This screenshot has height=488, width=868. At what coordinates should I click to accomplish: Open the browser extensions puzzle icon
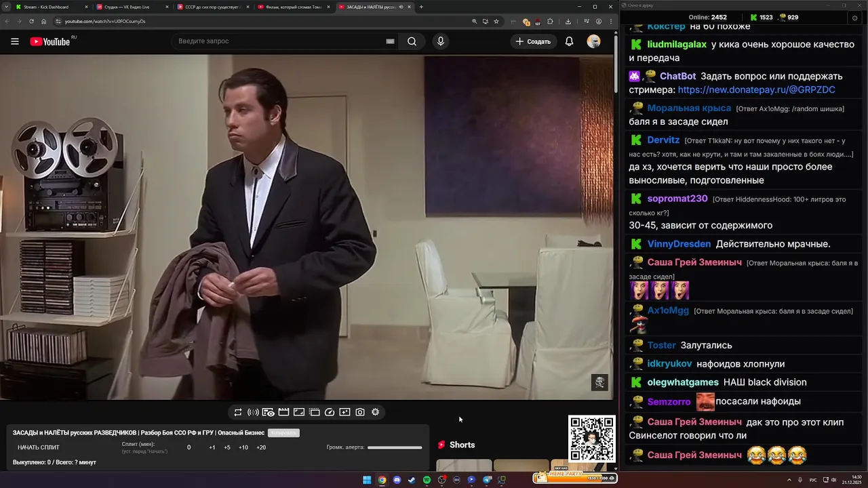pos(550,21)
